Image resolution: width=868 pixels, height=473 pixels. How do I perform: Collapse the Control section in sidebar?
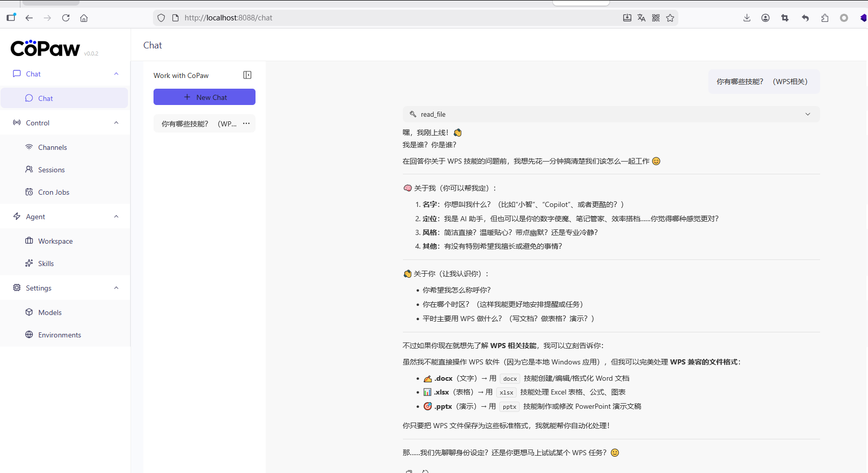tap(116, 123)
